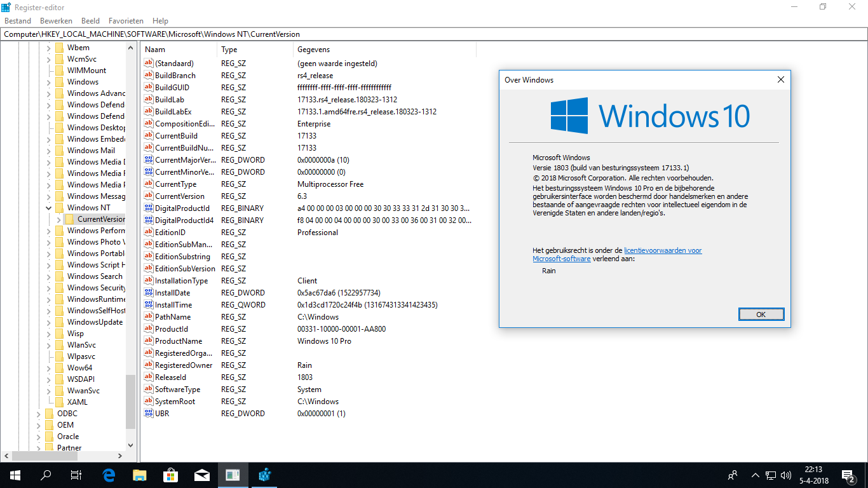Expand the Wow64 tree key
868x488 pixels.
click(48, 368)
